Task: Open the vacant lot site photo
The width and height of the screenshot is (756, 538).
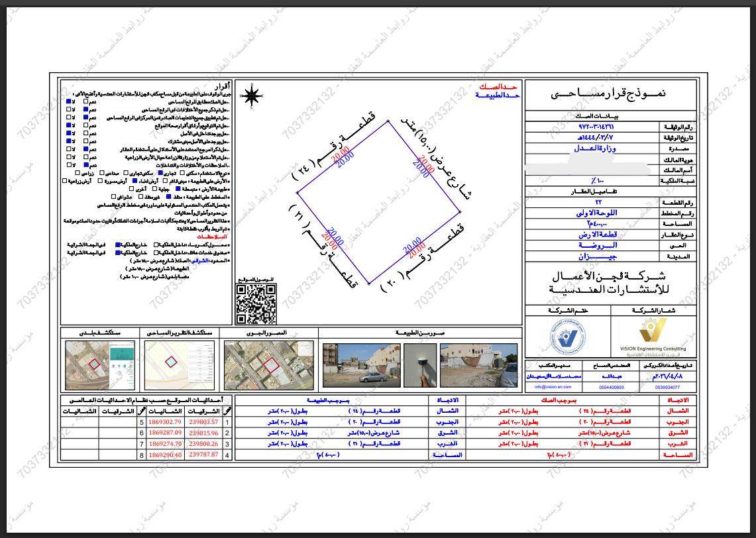Action: pos(479,365)
